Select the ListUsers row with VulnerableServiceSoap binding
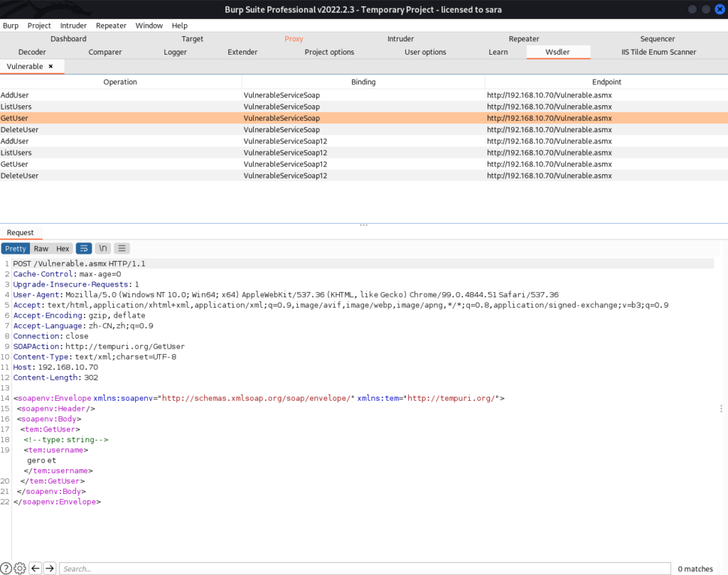 [x=364, y=107]
